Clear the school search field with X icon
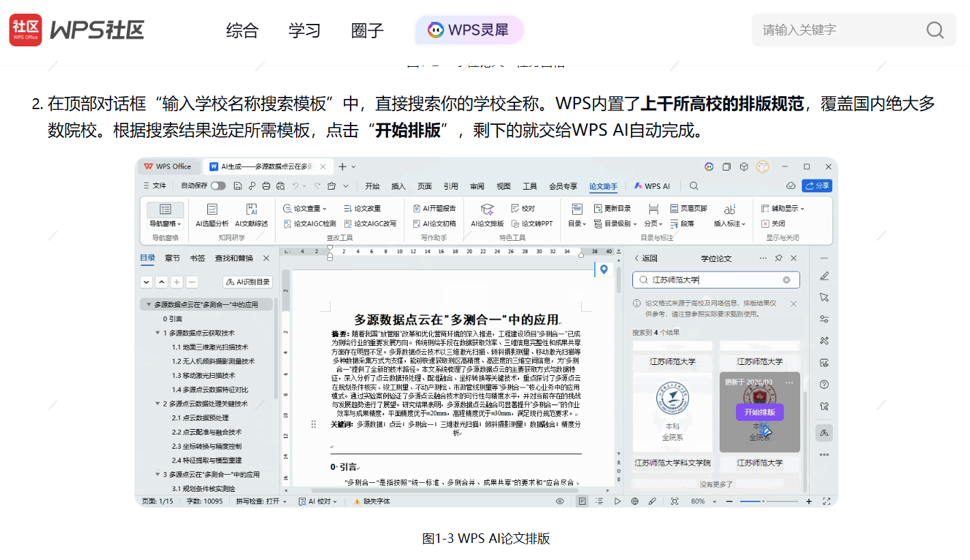This screenshot has width=970, height=560. click(787, 280)
